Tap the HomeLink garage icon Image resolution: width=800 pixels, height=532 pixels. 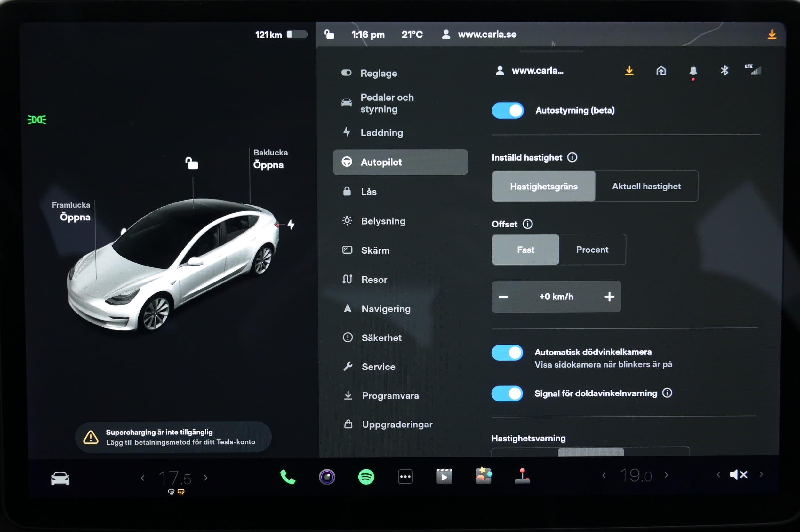coord(661,71)
